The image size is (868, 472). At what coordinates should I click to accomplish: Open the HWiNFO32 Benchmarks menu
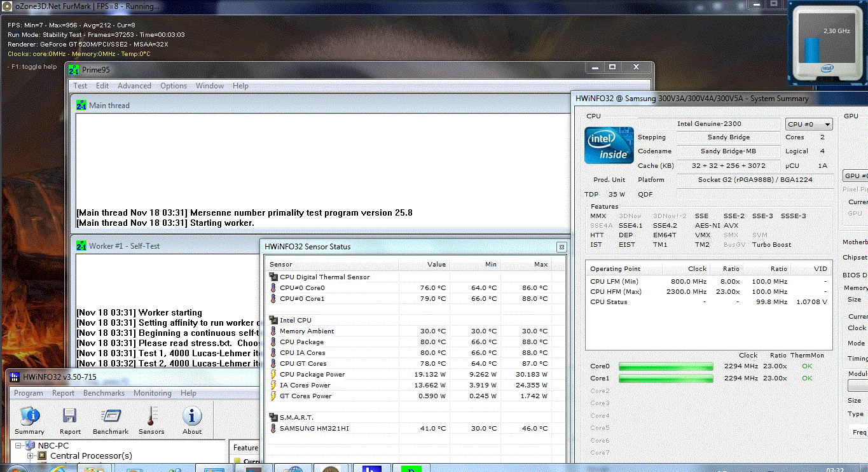pyautogui.click(x=104, y=393)
